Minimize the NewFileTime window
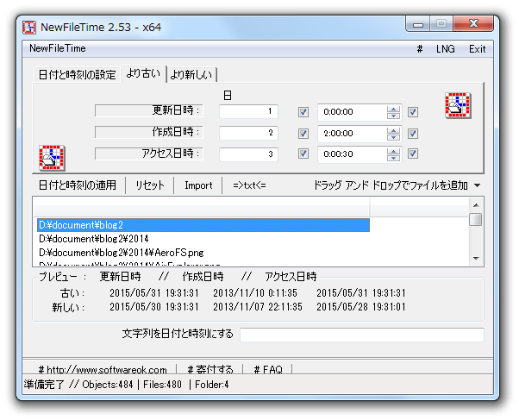 tap(418, 24)
